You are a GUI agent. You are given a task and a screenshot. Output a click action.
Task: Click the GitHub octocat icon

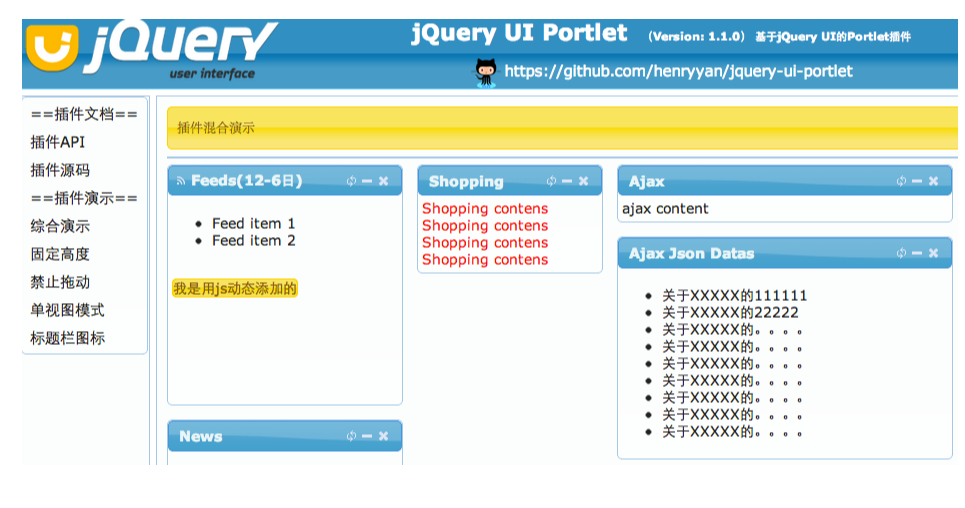[x=486, y=72]
